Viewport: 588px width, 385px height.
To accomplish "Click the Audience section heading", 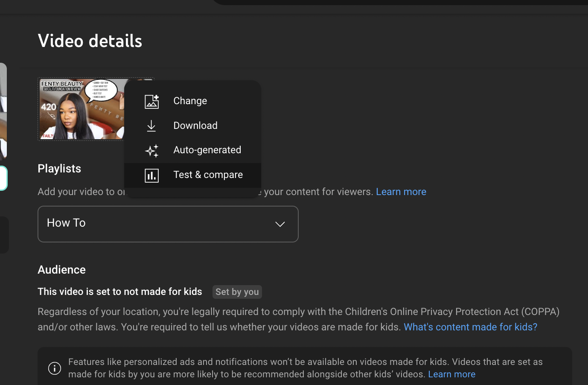I will click(x=61, y=270).
